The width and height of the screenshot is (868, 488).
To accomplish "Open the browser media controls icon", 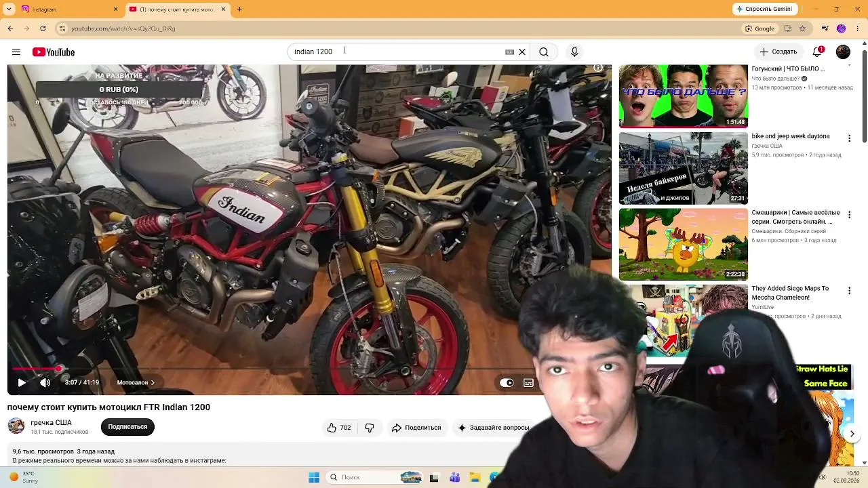I will (x=825, y=28).
